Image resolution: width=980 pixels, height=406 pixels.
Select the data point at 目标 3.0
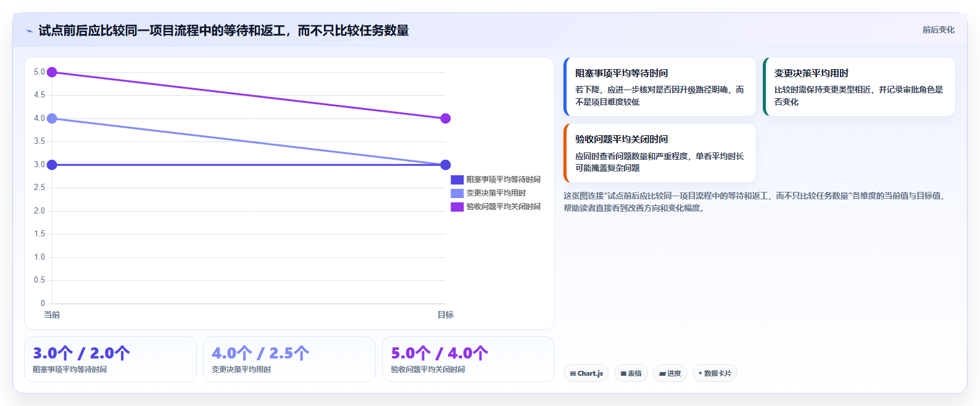coord(446,165)
